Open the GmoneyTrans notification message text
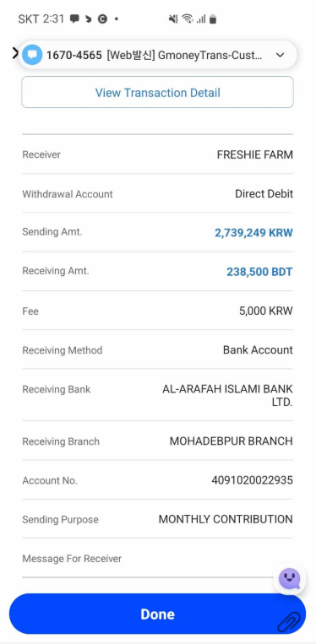The image size is (316, 644). click(184, 55)
